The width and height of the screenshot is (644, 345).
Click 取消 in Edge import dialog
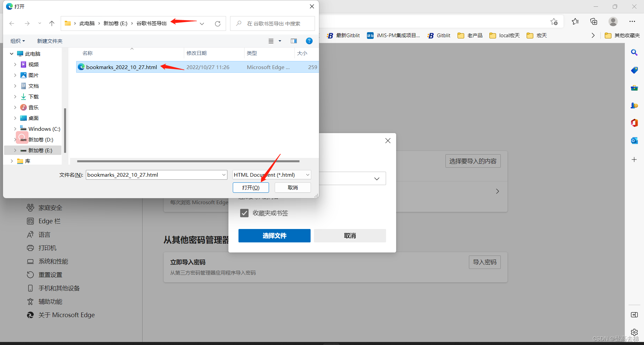(350, 236)
